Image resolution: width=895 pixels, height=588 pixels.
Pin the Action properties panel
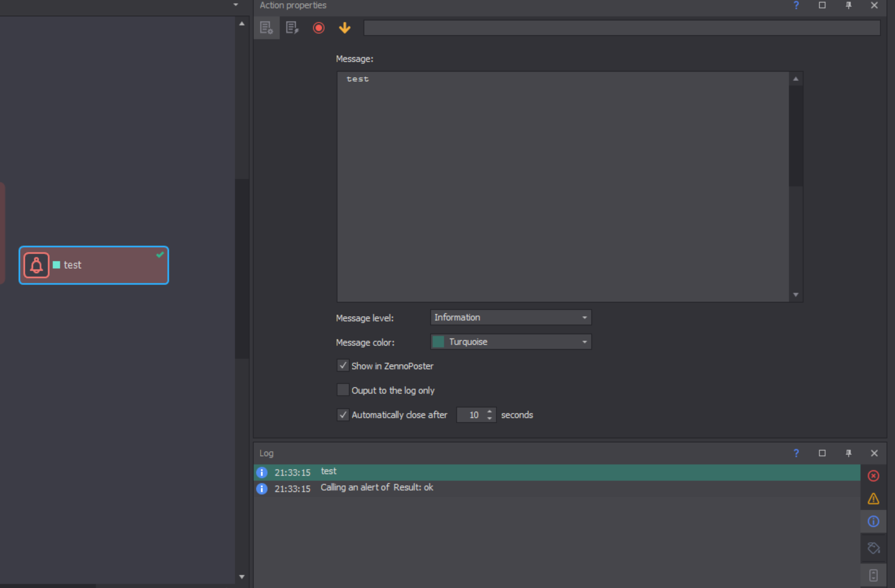pos(848,5)
